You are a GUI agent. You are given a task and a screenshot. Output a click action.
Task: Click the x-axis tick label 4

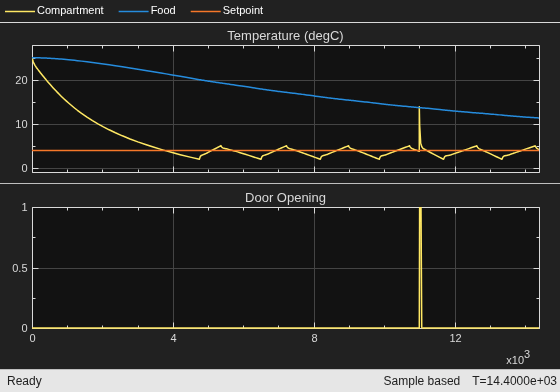174,338
